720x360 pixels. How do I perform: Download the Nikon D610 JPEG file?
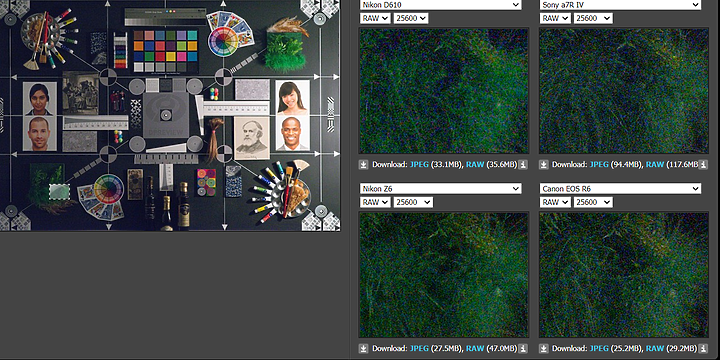tap(418, 164)
